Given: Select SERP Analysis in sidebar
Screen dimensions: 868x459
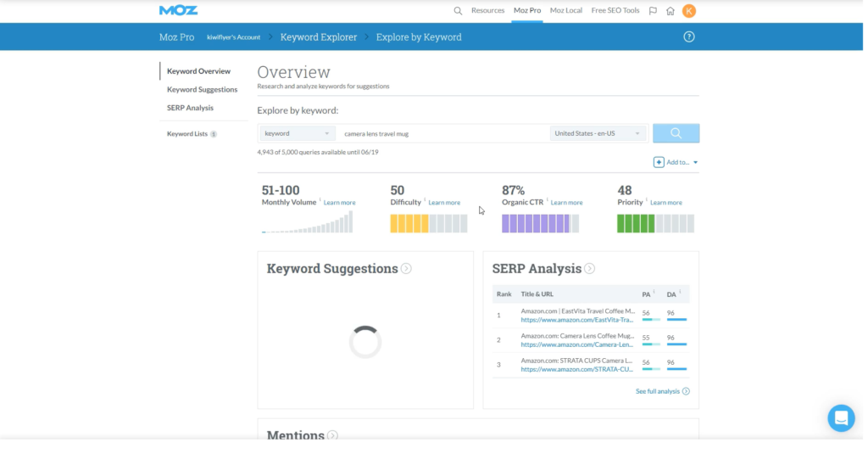Looking at the screenshot, I should [x=190, y=108].
